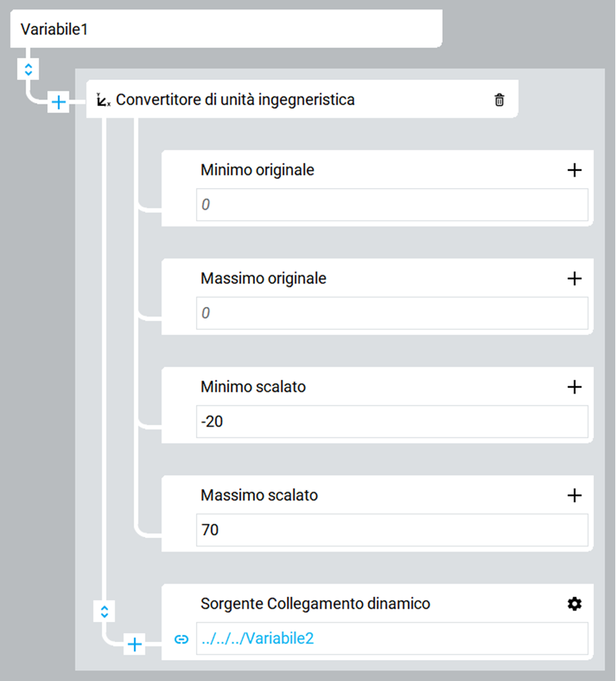Click the Sorgente Collegamento dinamico label
The height and width of the screenshot is (681, 616).
pyautogui.click(x=315, y=604)
